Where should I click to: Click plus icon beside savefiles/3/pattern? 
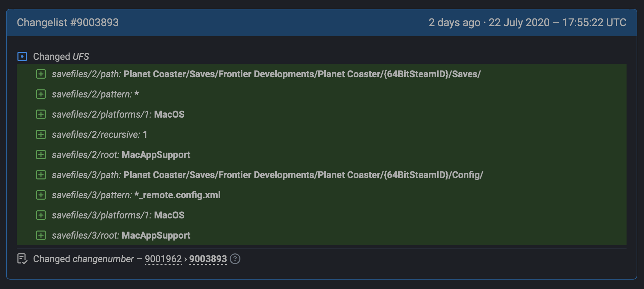click(41, 195)
